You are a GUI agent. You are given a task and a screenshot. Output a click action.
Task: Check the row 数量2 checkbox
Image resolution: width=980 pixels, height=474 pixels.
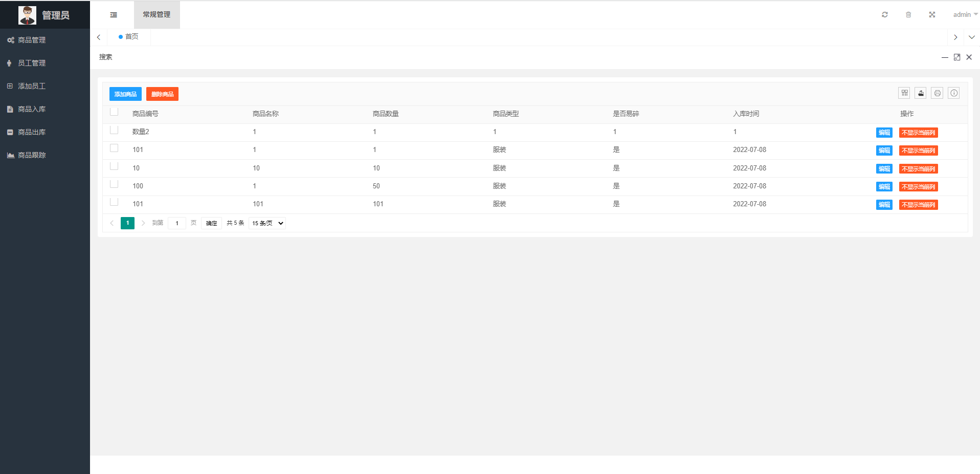tap(114, 130)
